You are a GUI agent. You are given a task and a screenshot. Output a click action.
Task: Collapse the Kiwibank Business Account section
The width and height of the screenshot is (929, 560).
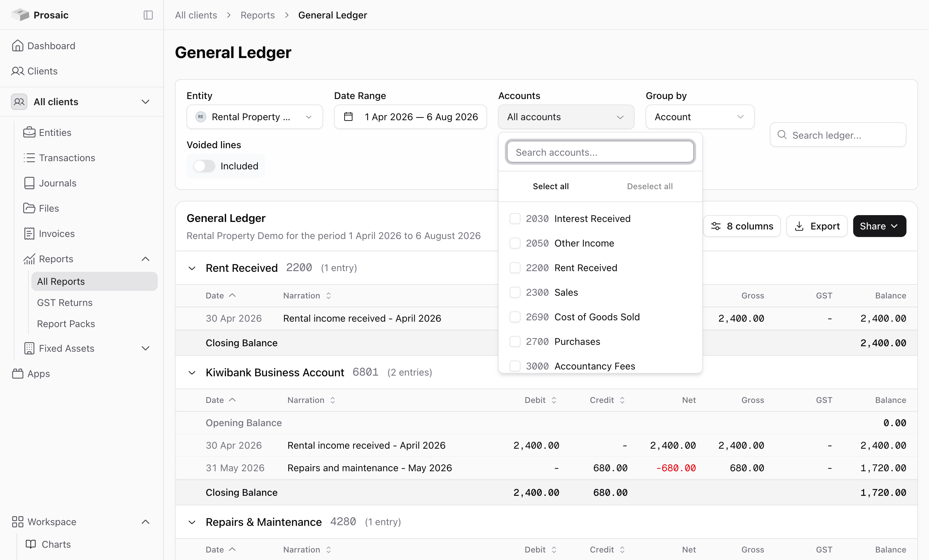point(192,373)
